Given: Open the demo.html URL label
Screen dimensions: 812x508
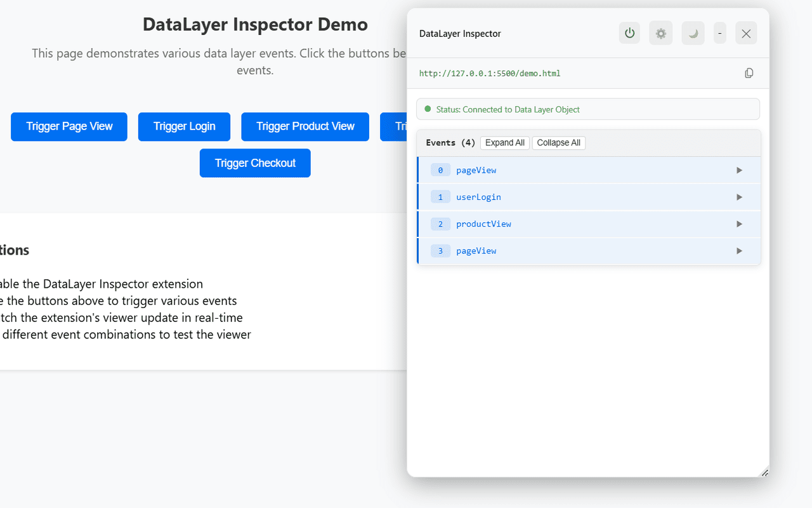Looking at the screenshot, I should pyautogui.click(x=489, y=73).
